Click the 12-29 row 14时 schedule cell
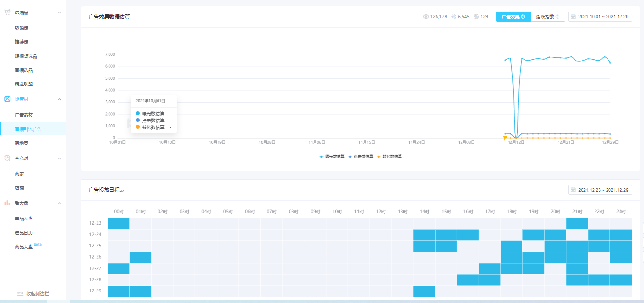 (424, 291)
